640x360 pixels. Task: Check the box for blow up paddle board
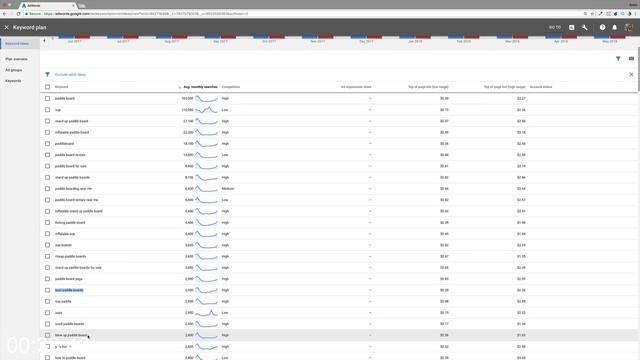click(47, 335)
